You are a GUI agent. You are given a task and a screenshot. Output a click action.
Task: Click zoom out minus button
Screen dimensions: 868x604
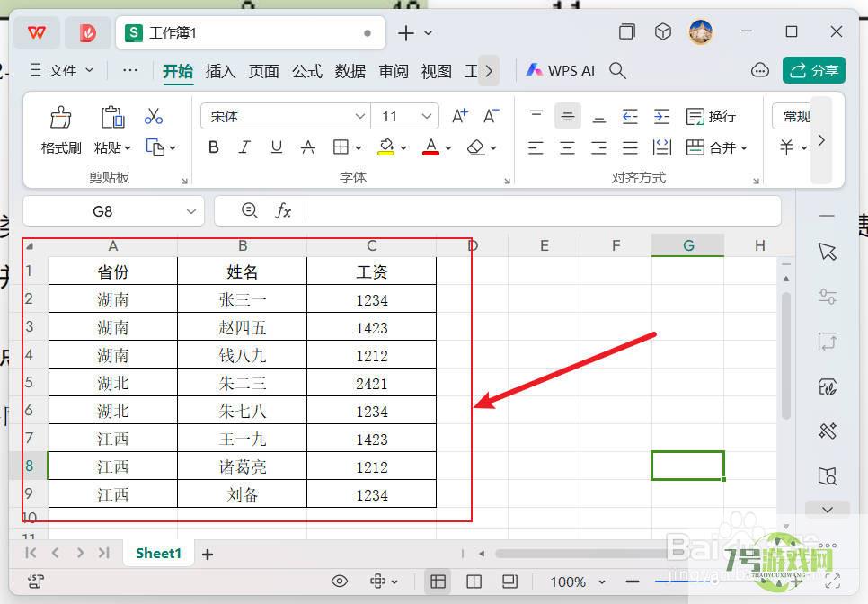[633, 582]
